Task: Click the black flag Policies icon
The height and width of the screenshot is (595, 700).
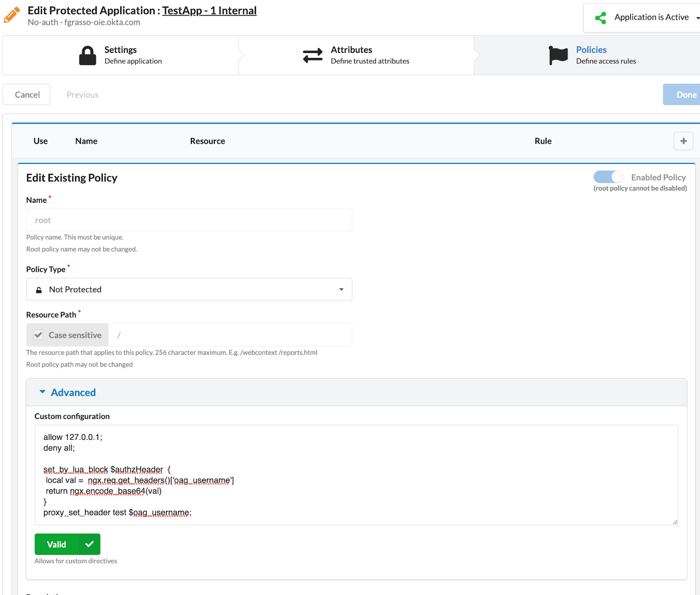Action: point(558,56)
